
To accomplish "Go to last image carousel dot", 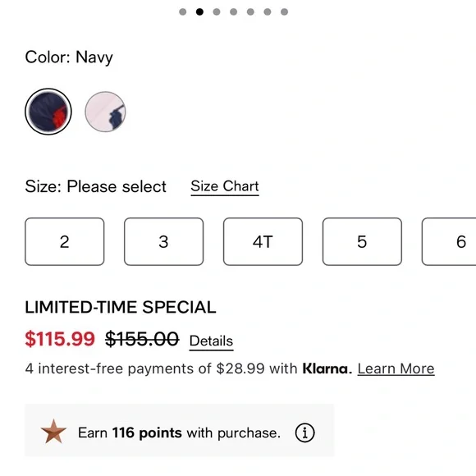I will [285, 11].
